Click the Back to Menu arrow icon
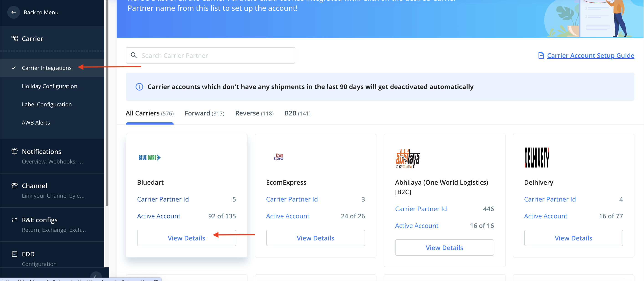The width and height of the screenshot is (644, 281). (x=13, y=12)
